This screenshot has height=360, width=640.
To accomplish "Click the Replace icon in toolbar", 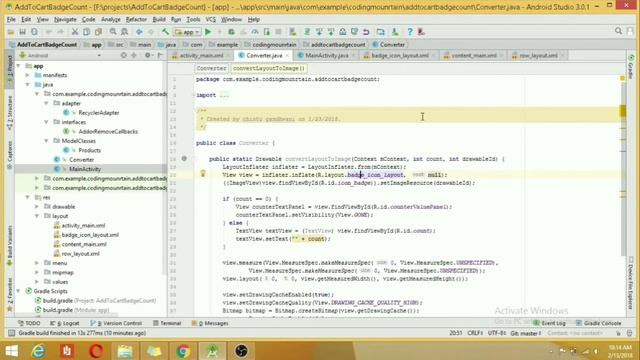I will click(x=125, y=32).
